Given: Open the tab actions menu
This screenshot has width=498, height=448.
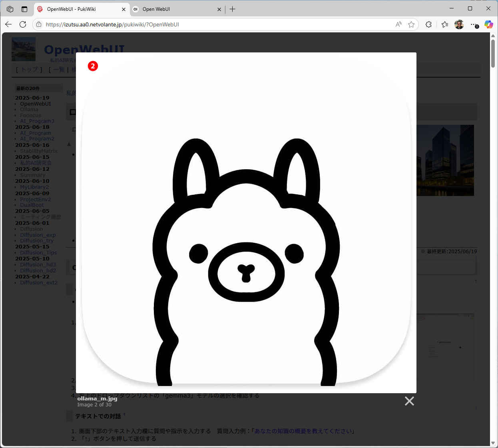Looking at the screenshot, I should click(x=10, y=9).
